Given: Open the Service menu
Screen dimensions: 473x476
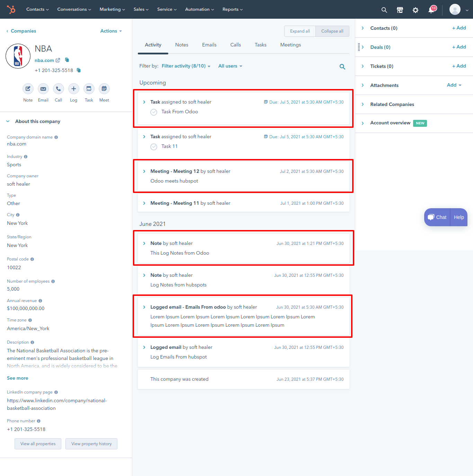Looking at the screenshot, I should (x=167, y=9).
